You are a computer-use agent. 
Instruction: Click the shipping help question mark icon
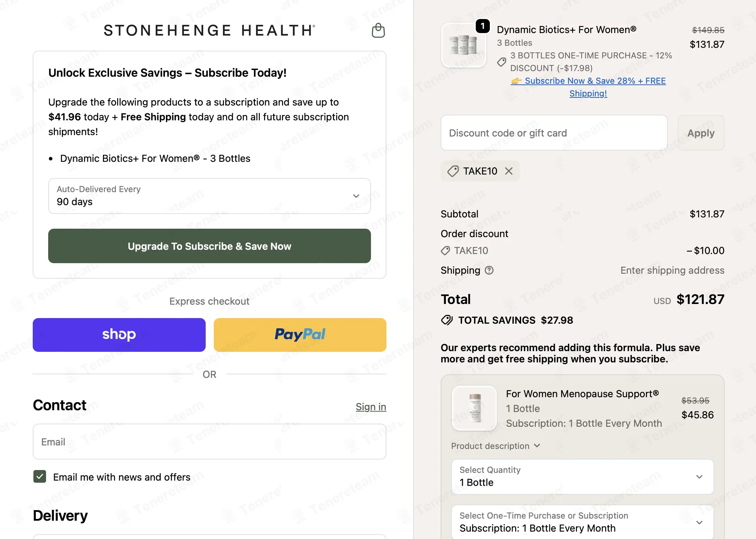pos(489,270)
